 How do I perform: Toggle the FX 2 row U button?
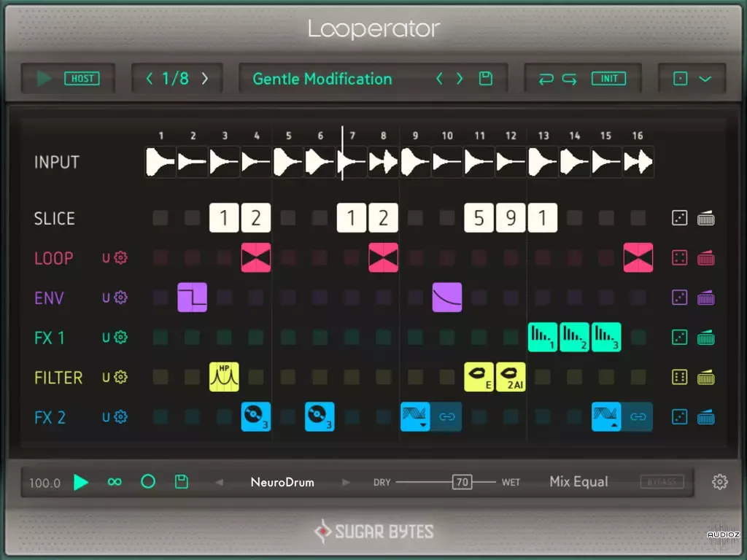106,417
